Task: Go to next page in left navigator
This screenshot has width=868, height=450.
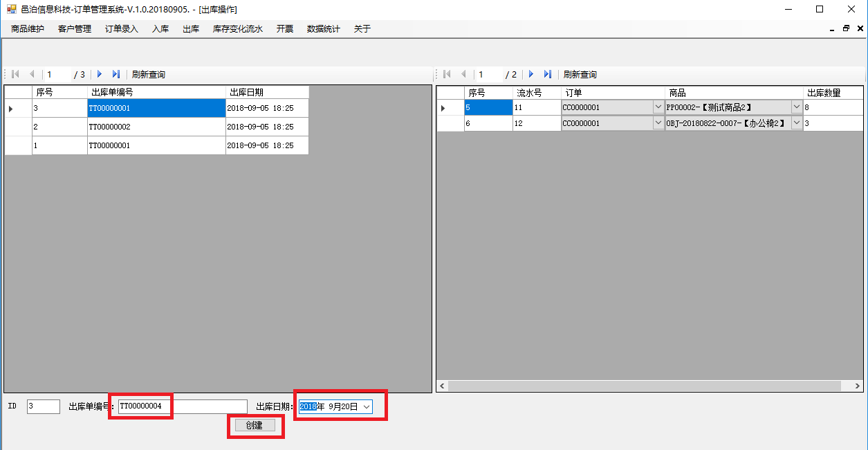Action: [100, 74]
